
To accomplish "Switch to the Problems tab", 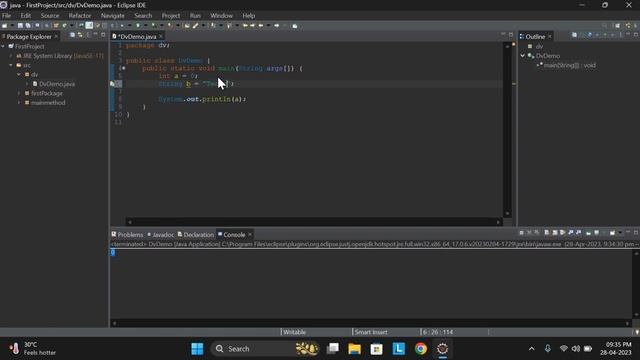I will point(127,235).
